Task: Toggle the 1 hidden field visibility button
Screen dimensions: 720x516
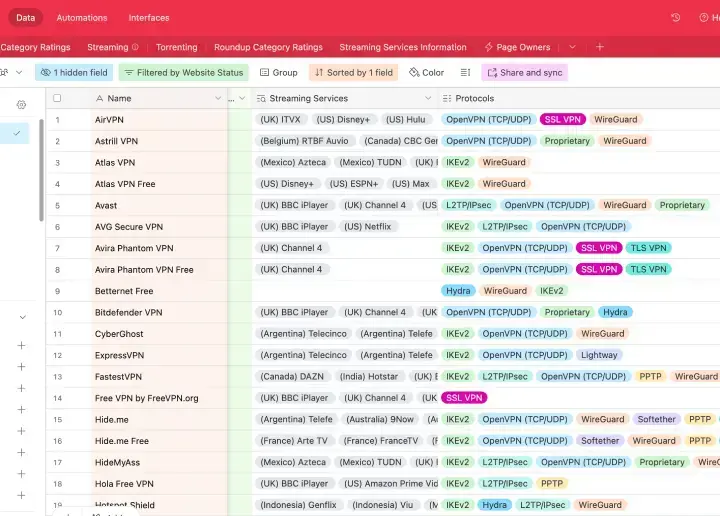Action: (73, 73)
